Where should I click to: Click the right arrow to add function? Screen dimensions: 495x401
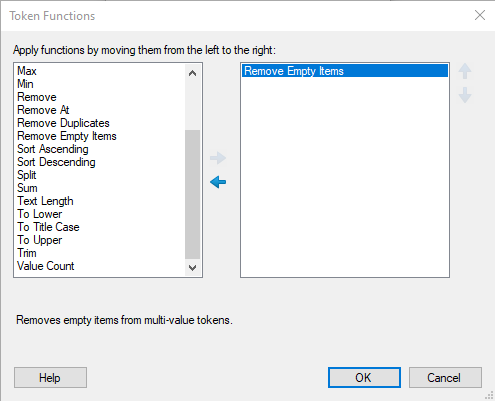(218, 158)
